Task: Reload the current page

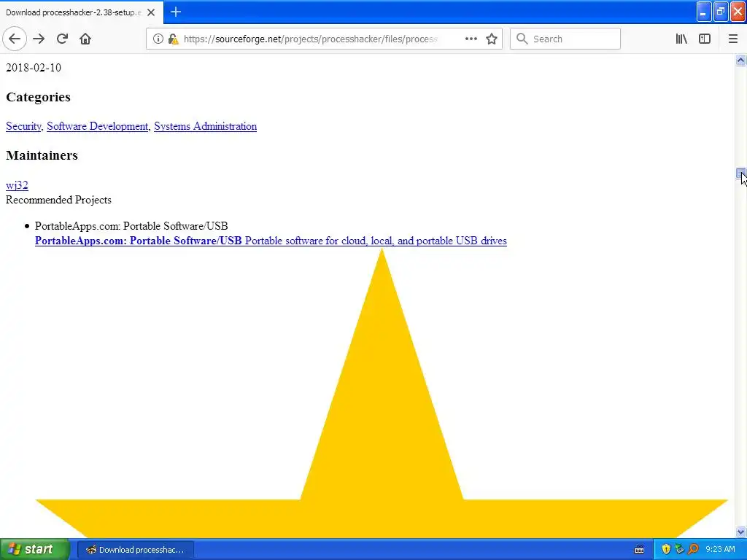Action: pos(62,39)
